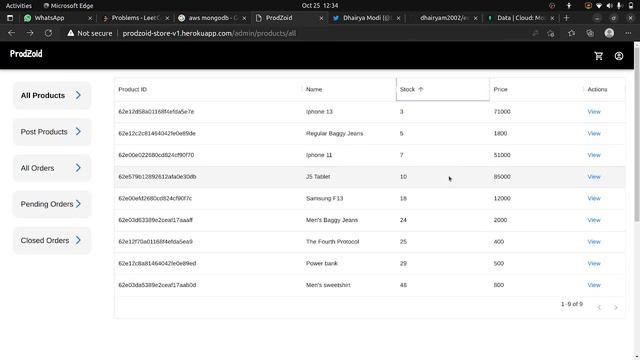Switch to the aws mongodb tab
The image size is (640, 360).
tap(213, 18)
